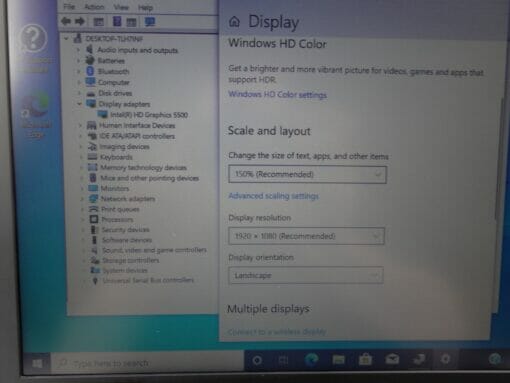Click the Home icon in Settings
The width and height of the screenshot is (510, 383).
(234, 22)
